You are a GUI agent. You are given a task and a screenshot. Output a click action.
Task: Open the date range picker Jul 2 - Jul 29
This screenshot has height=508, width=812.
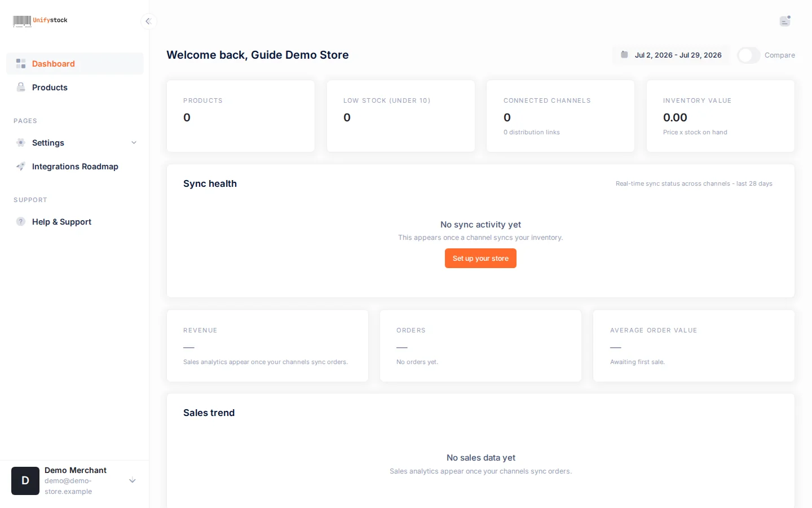(x=671, y=55)
